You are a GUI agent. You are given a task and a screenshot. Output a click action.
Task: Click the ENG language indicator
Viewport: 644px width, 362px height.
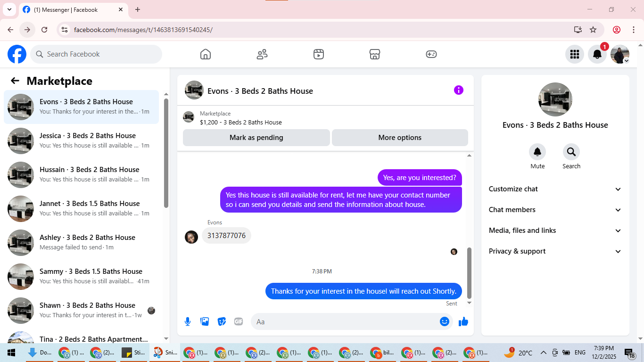(x=580, y=353)
